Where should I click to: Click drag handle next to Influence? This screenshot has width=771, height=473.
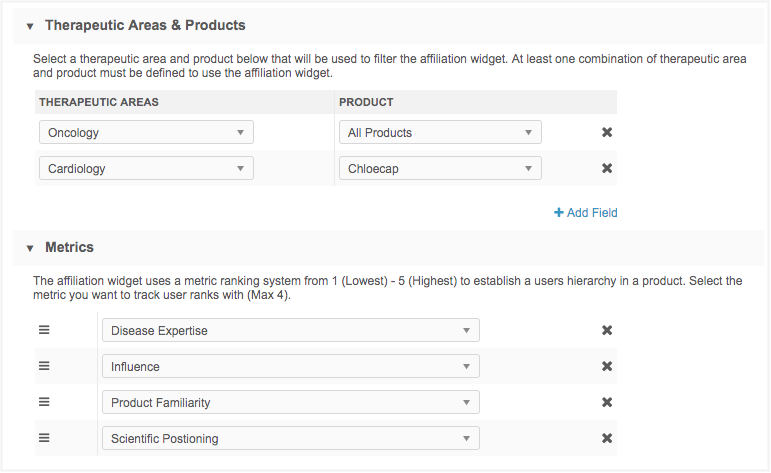(x=44, y=366)
